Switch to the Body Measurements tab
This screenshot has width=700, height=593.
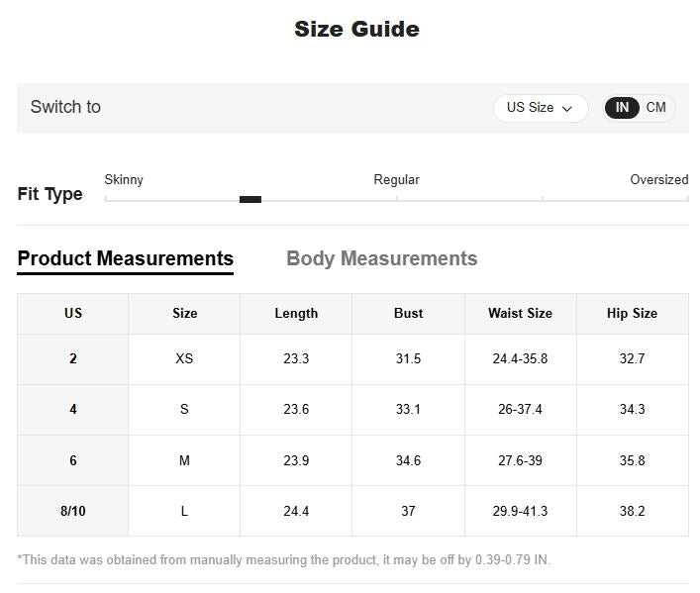pyautogui.click(x=381, y=258)
